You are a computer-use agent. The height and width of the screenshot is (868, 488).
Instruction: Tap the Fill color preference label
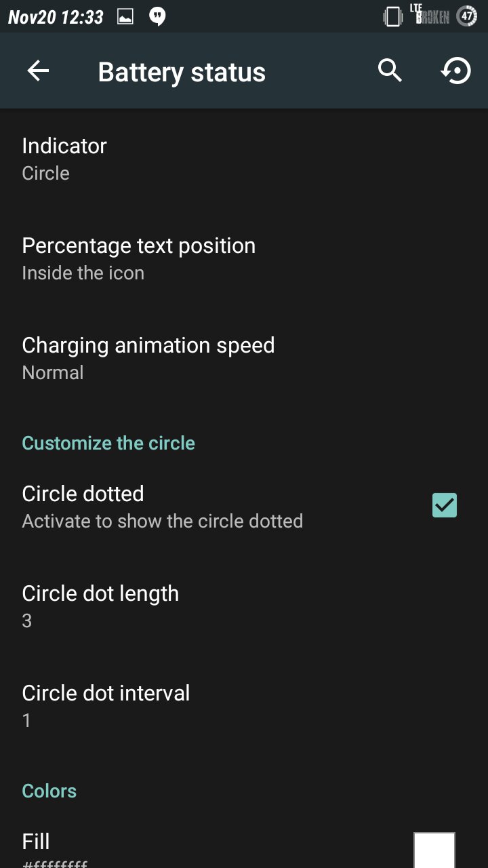coord(36,842)
